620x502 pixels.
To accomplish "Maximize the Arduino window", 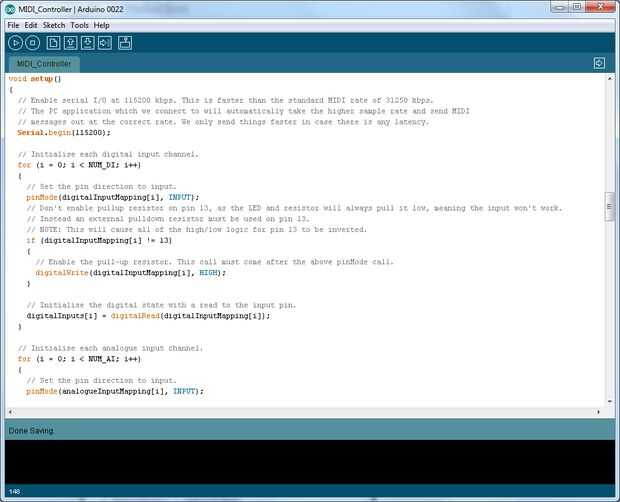I will (x=577, y=7).
